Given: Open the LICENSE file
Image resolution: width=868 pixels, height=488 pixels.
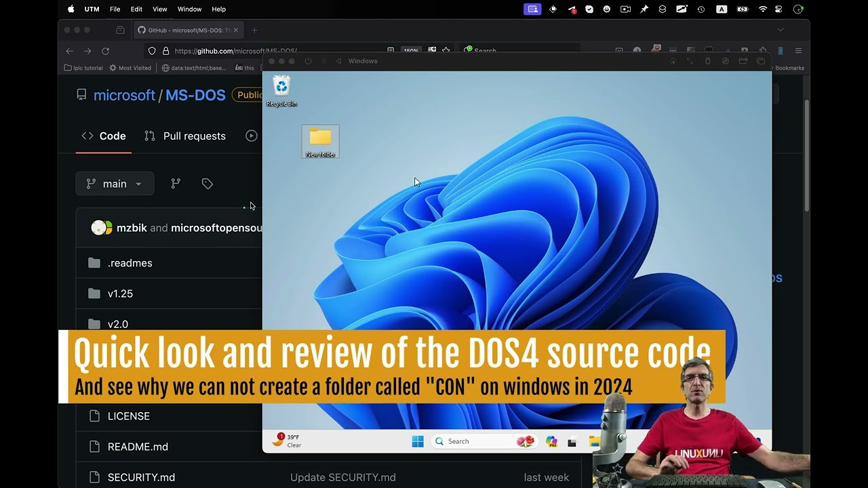Looking at the screenshot, I should click(x=129, y=416).
